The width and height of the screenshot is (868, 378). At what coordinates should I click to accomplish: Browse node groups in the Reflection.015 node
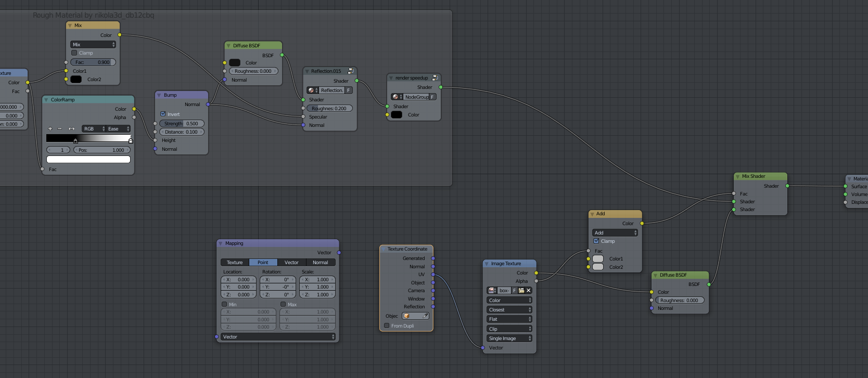[312, 90]
